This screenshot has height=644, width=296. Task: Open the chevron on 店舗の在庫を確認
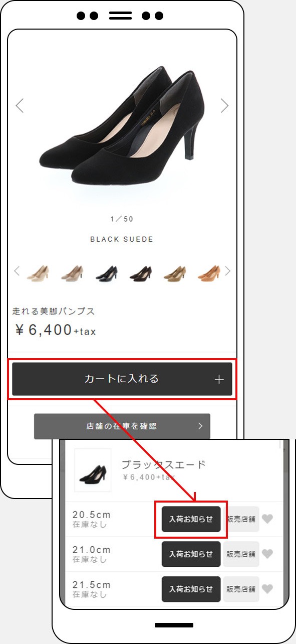coord(200,426)
